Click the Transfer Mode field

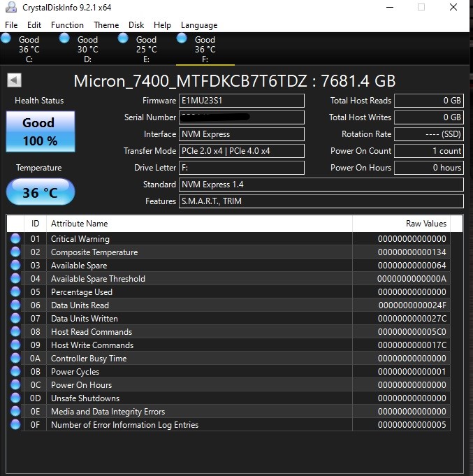242,151
